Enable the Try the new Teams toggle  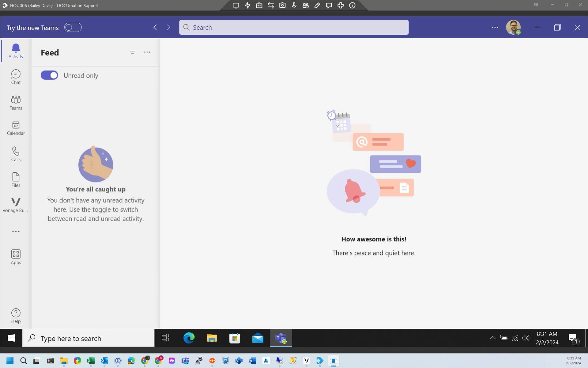point(73,27)
